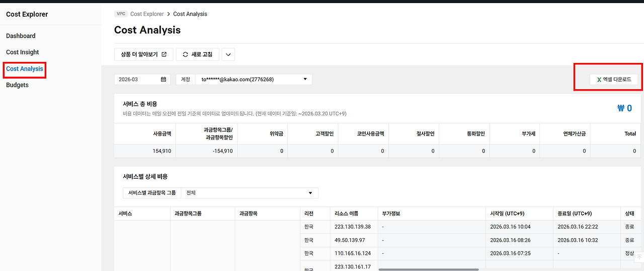Open the 서비스별 과금항목 그룹 dropdown
The height and width of the screenshot is (271, 644).
[249, 193]
